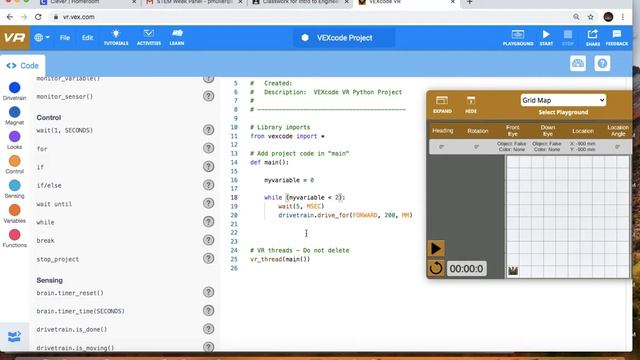
Task: Select the Sensing category
Action: (x=14, y=189)
